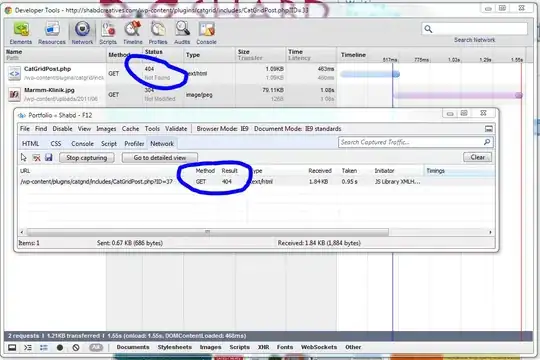Click the save captured traffic icon
The height and width of the screenshot is (360, 540).
pos(49,157)
